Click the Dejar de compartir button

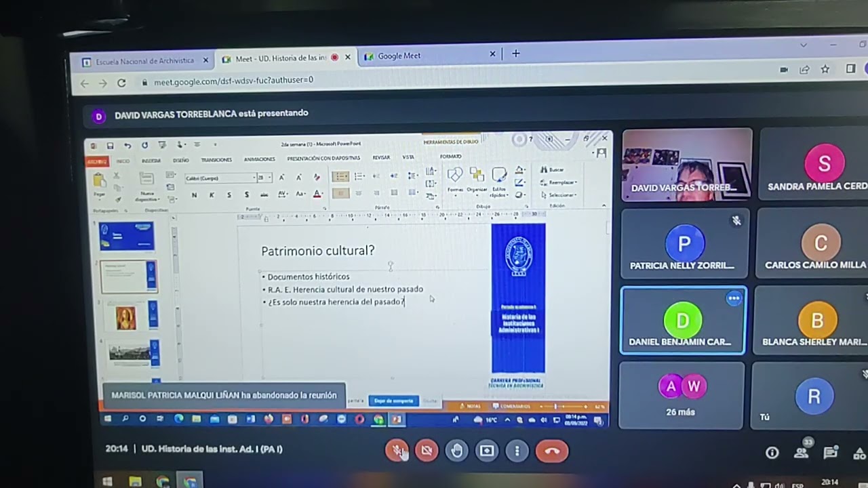click(394, 401)
